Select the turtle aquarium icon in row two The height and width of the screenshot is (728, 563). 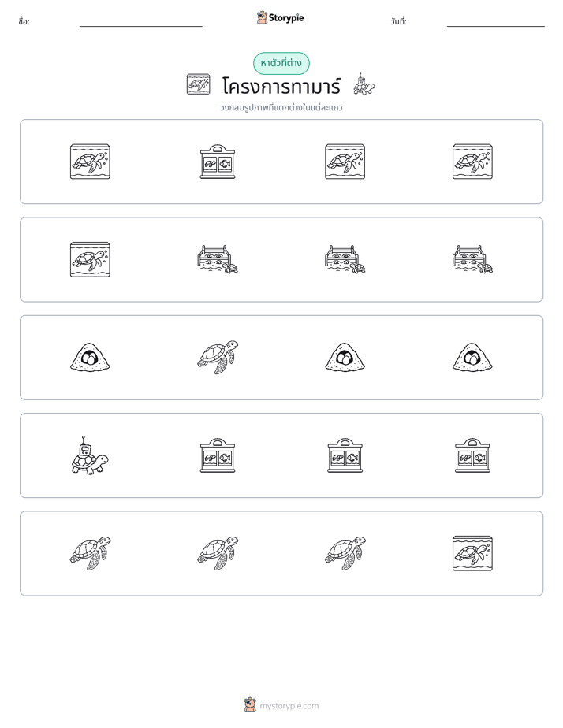[x=90, y=259]
